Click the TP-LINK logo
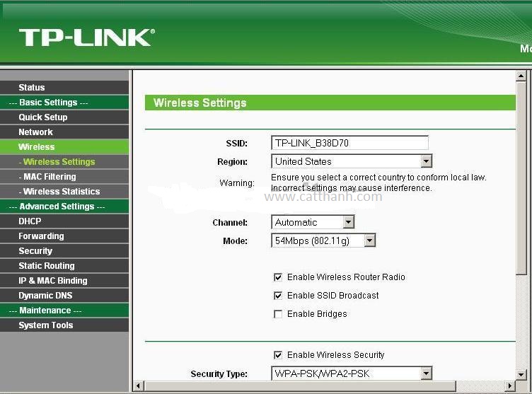This screenshot has width=532, height=394. [87, 37]
